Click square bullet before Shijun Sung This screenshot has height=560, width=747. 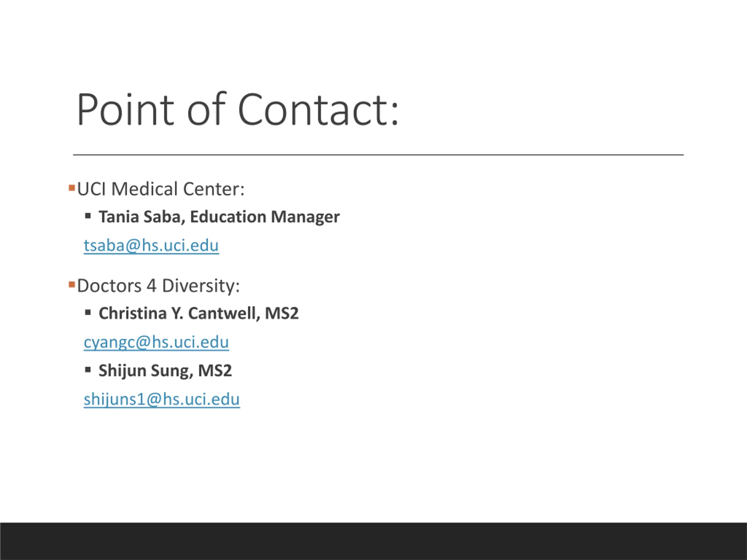tap(88, 370)
